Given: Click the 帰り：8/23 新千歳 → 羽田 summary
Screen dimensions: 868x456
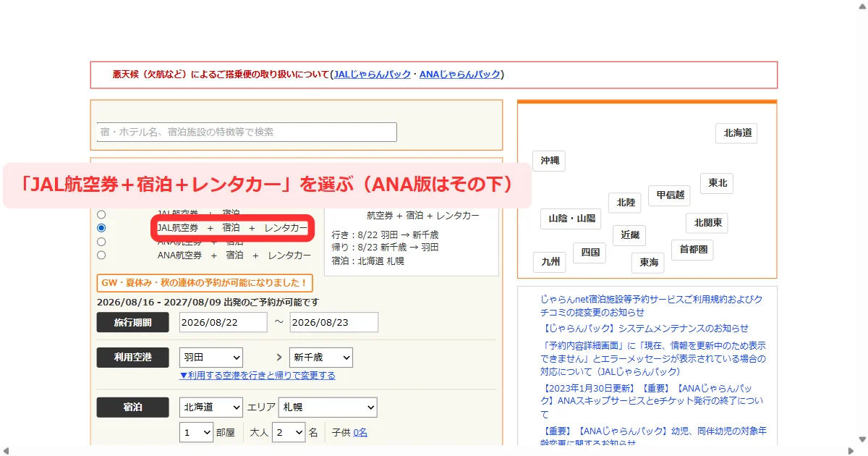Looking at the screenshot, I should pos(385,248).
